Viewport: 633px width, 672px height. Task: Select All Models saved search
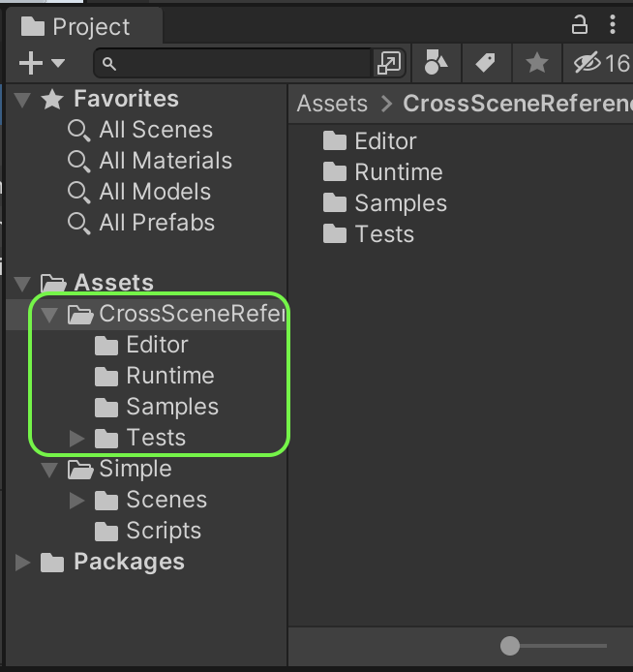pyautogui.click(x=154, y=192)
